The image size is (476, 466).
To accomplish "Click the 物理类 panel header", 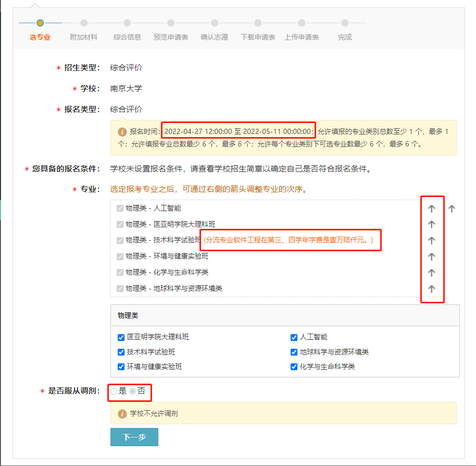I will coord(128,315).
